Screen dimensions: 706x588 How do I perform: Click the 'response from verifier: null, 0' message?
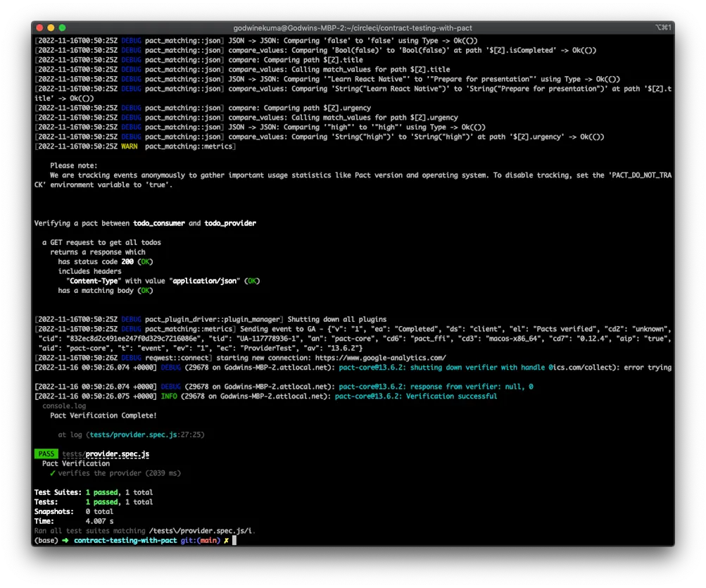coord(472,387)
